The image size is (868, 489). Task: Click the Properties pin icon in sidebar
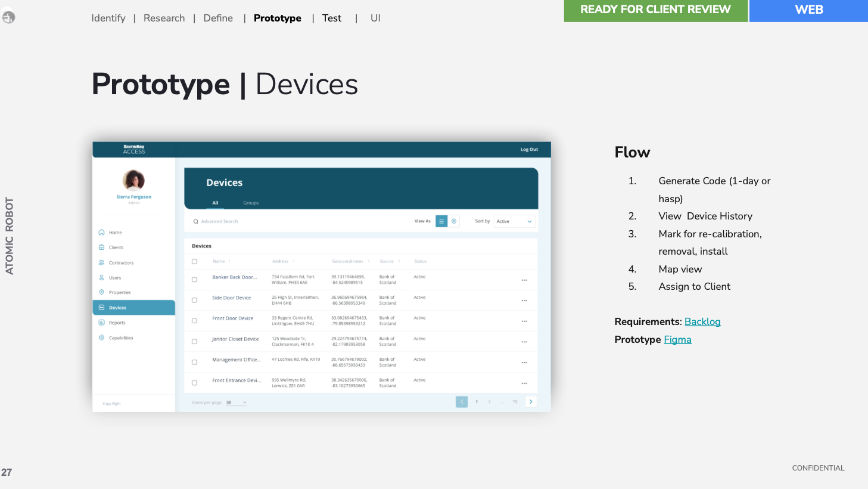pos(102,292)
